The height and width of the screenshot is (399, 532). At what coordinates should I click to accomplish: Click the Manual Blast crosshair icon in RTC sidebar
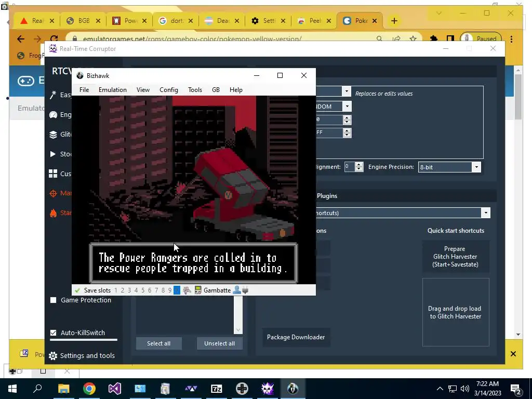click(x=53, y=193)
